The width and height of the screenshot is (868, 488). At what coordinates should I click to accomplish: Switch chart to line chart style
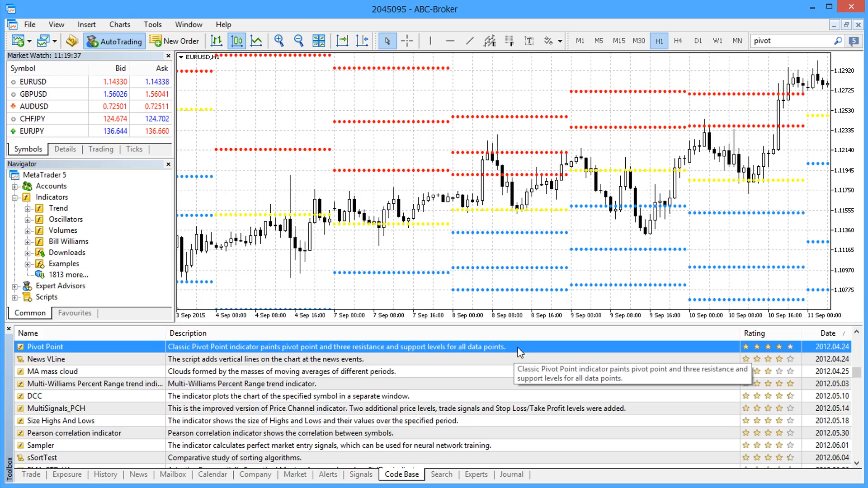coord(256,41)
